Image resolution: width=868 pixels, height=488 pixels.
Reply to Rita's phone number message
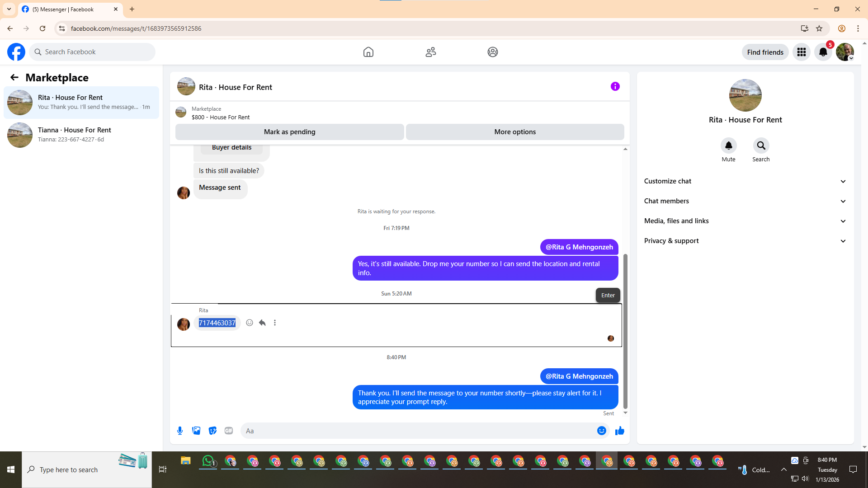pos(262,323)
